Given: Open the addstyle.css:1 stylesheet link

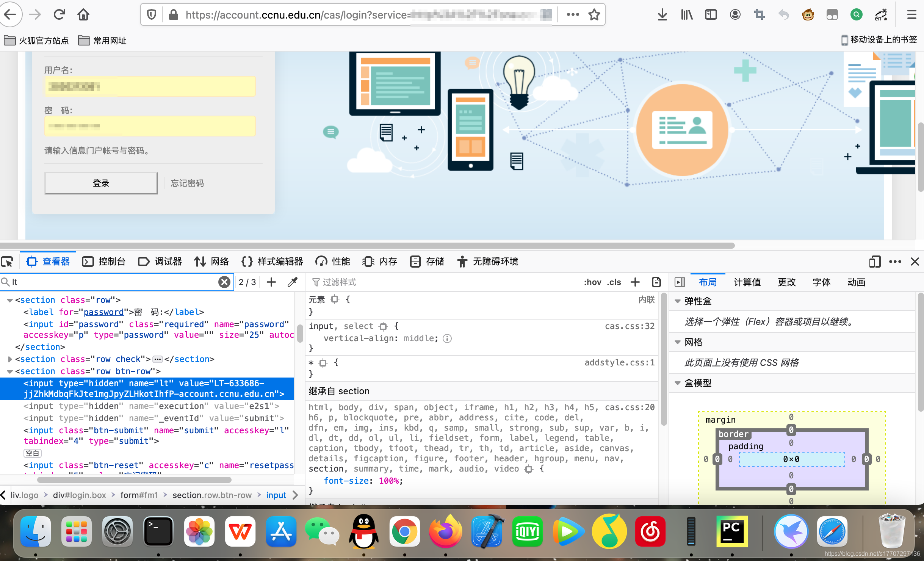Looking at the screenshot, I should pyautogui.click(x=620, y=362).
